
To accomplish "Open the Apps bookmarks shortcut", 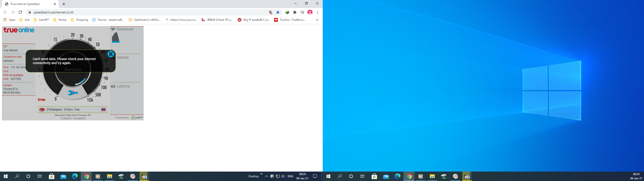I will pyautogui.click(x=9, y=20).
